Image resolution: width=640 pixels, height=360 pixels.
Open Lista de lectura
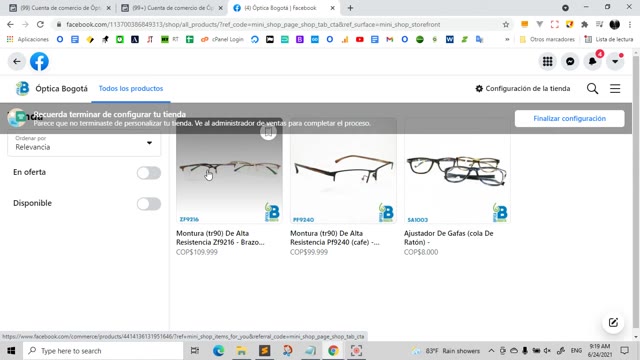(609, 39)
